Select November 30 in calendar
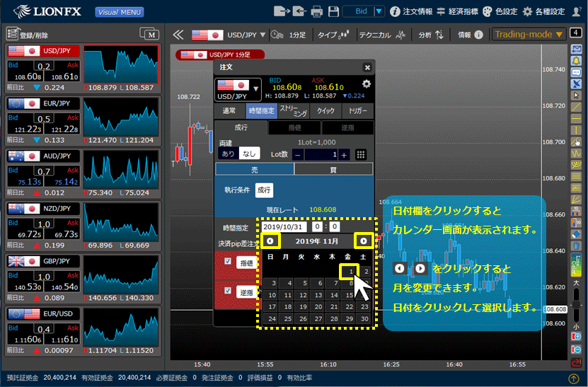The height and width of the screenshot is (387, 588). click(x=364, y=319)
